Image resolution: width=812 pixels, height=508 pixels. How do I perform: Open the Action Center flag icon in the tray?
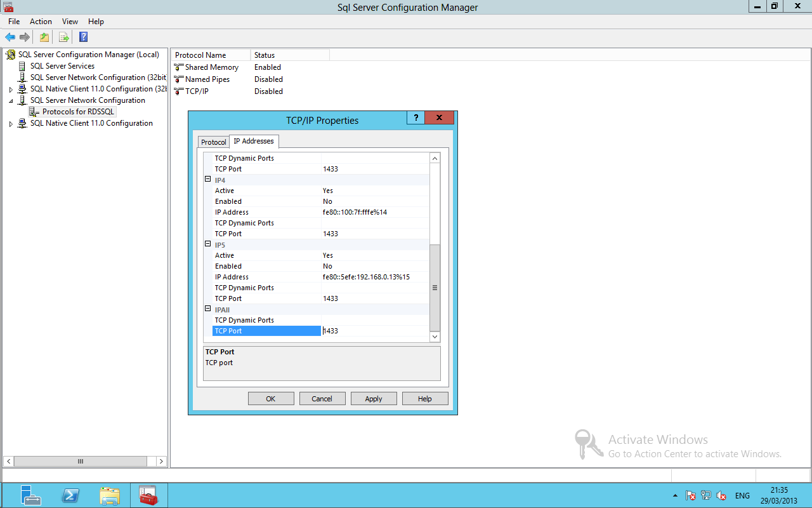691,495
